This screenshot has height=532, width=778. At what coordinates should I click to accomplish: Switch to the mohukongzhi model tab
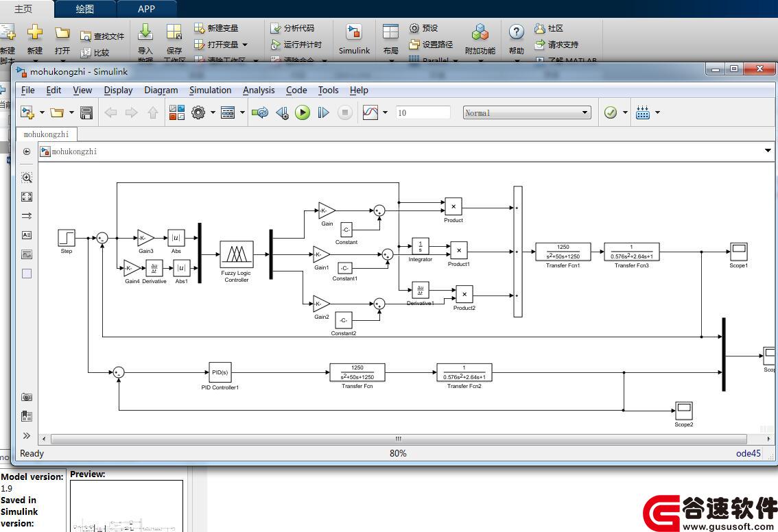pos(46,134)
